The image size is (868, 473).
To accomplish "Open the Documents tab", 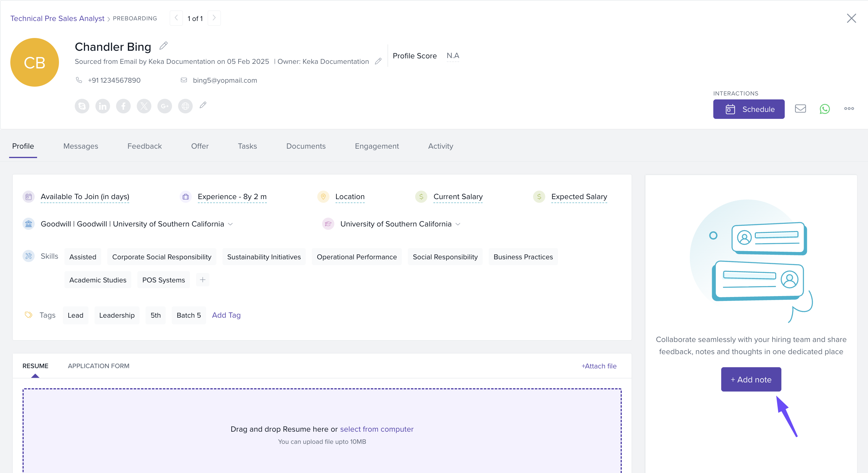I will (306, 146).
